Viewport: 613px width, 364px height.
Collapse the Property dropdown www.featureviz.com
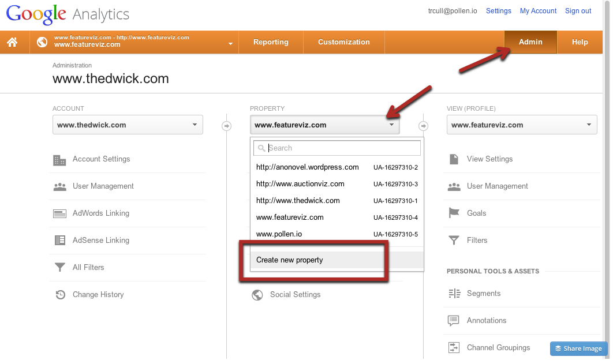[x=325, y=125]
